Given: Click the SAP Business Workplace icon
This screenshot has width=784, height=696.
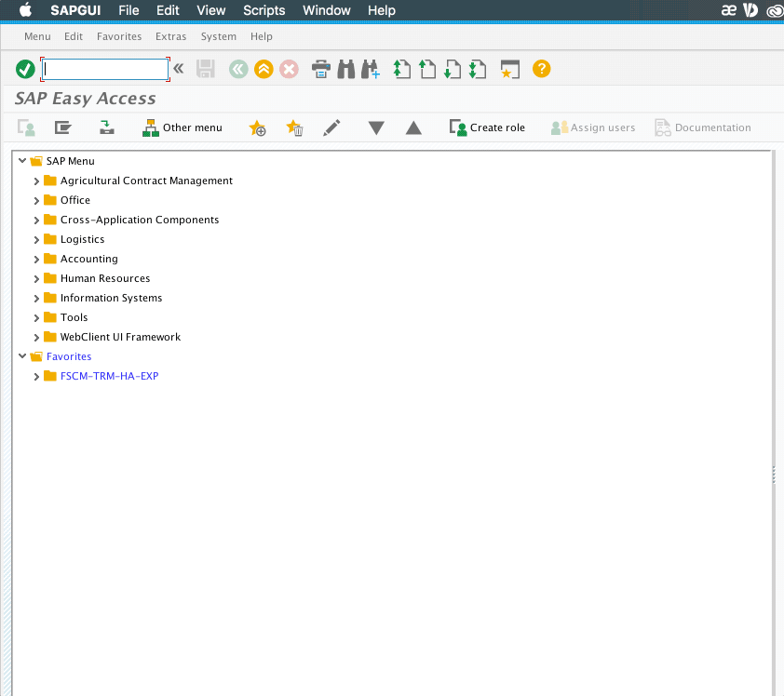Looking at the screenshot, I should 106,127.
